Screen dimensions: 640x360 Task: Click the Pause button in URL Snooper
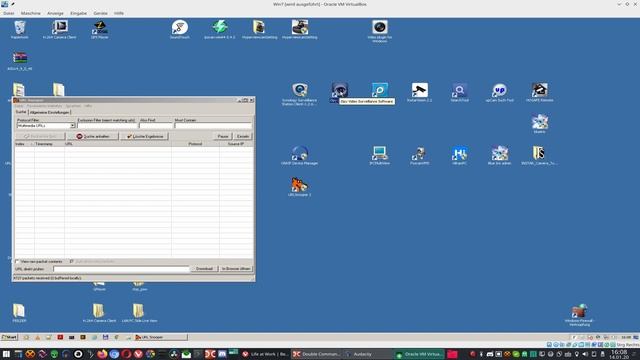point(223,136)
